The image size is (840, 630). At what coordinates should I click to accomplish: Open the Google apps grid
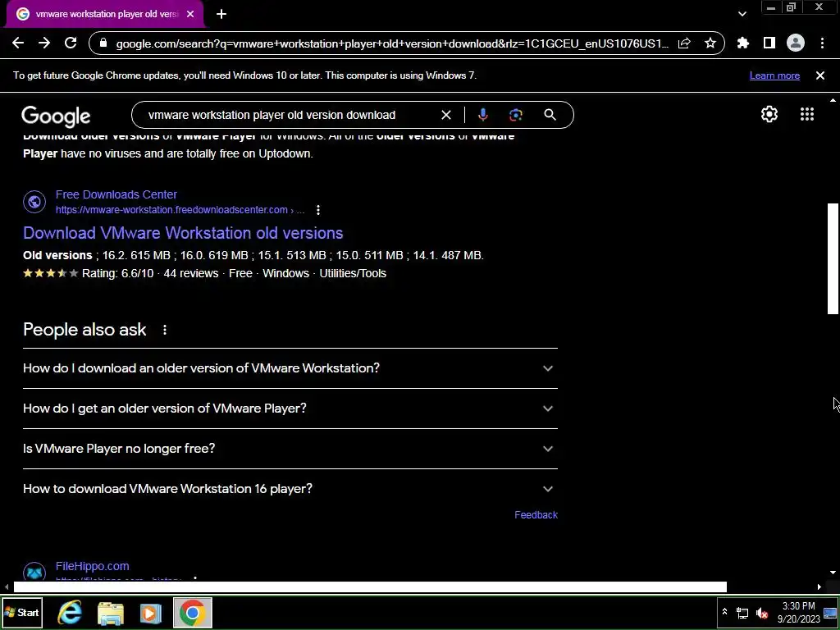coord(807,114)
